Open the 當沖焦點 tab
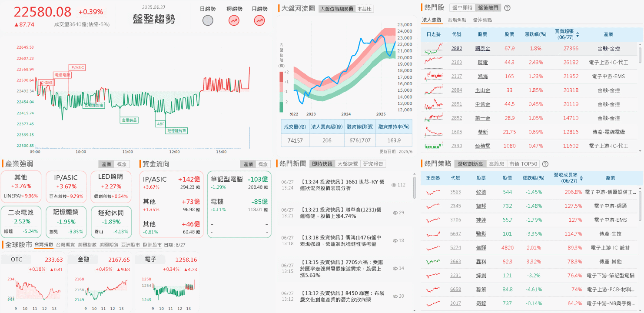The width and height of the screenshot is (644, 313). point(482,20)
